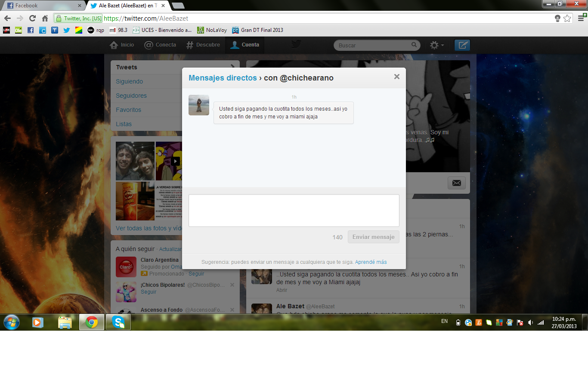This screenshot has width=588, height=372.
Task: Dismiss the ¡Chicos Bipolares! suggestion
Action: pos(232,285)
